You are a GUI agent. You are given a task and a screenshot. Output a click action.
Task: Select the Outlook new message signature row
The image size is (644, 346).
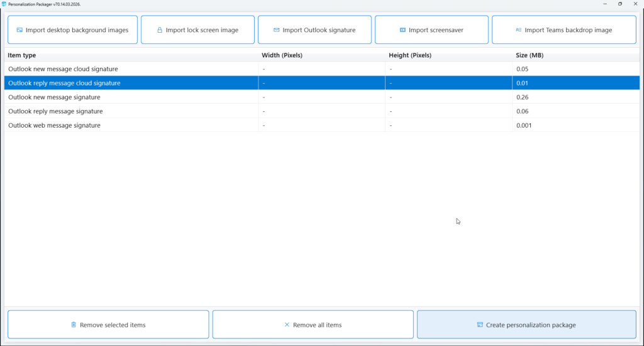click(54, 98)
